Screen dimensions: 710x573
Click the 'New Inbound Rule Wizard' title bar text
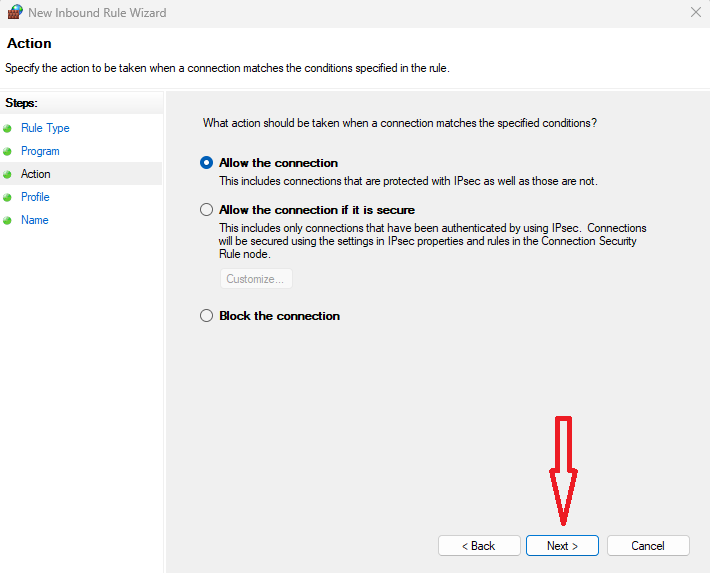point(98,13)
